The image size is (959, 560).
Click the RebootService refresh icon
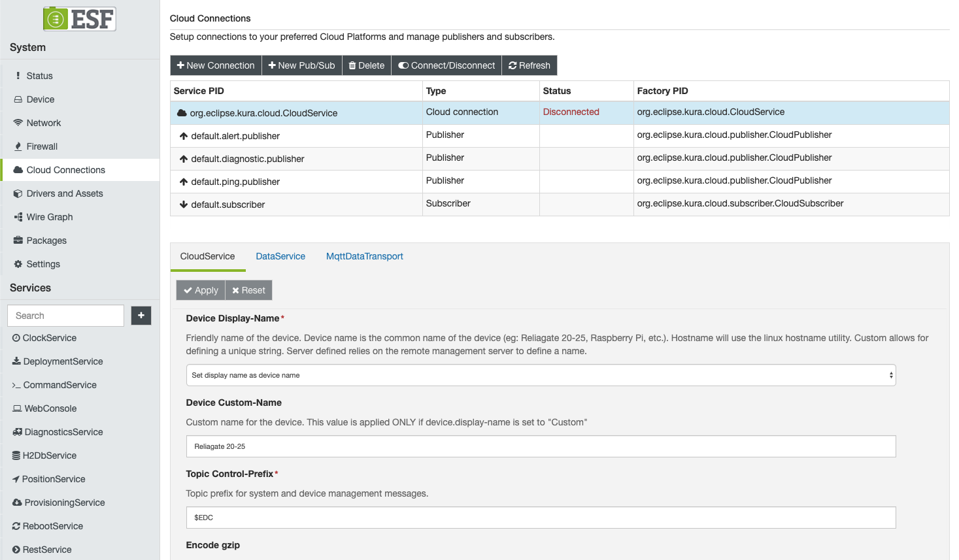(x=16, y=526)
